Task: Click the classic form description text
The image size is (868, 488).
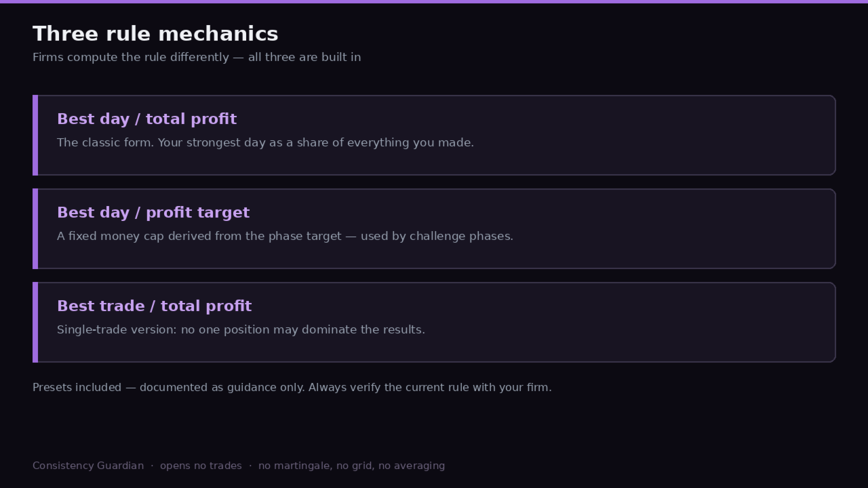Action: (265, 143)
